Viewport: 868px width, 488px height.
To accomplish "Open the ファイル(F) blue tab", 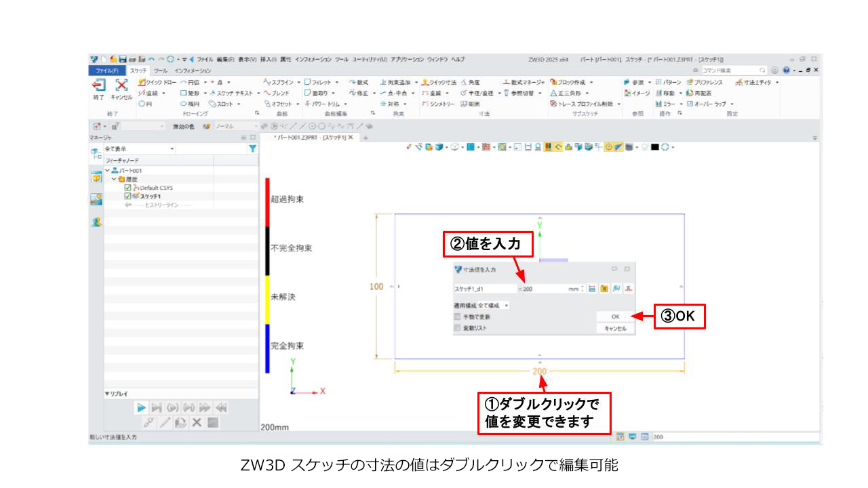I will tap(107, 70).
